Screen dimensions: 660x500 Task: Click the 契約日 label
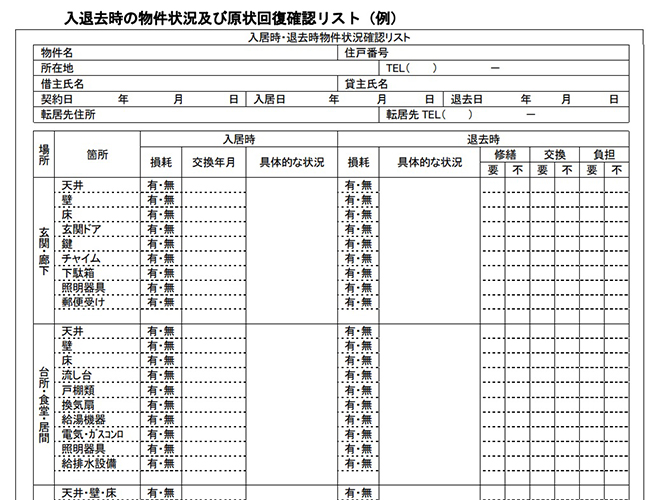pos(57,99)
